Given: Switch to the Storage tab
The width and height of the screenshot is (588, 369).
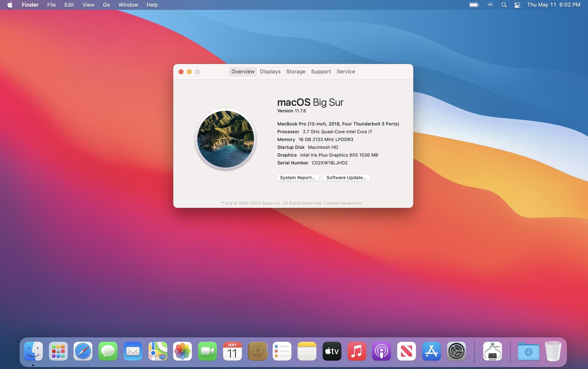Looking at the screenshot, I should pos(296,71).
